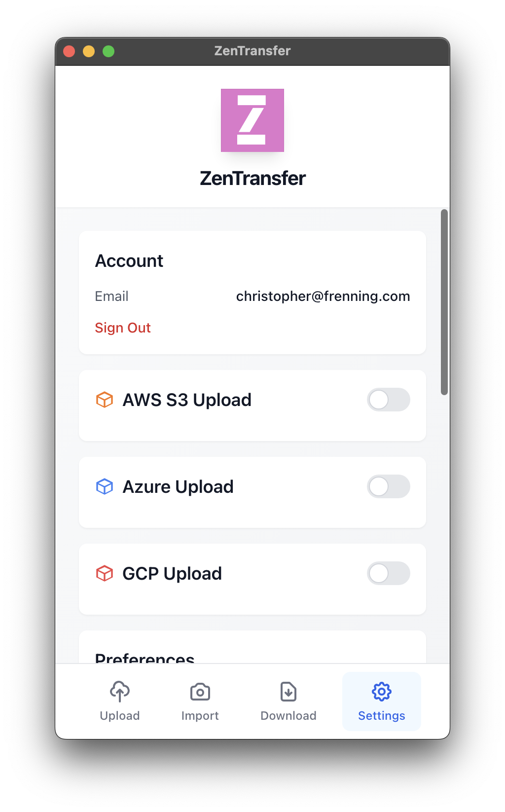
Task: Turn on the Azure Upload switch
Action: coord(389,486)
